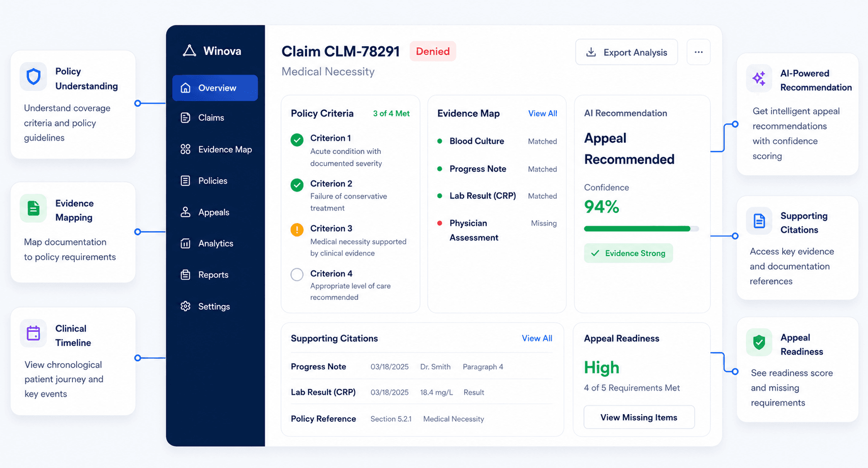The image size is (868, 468).
Task: Click the Evidence Mapping green document icon
Action: pos(34,208)
